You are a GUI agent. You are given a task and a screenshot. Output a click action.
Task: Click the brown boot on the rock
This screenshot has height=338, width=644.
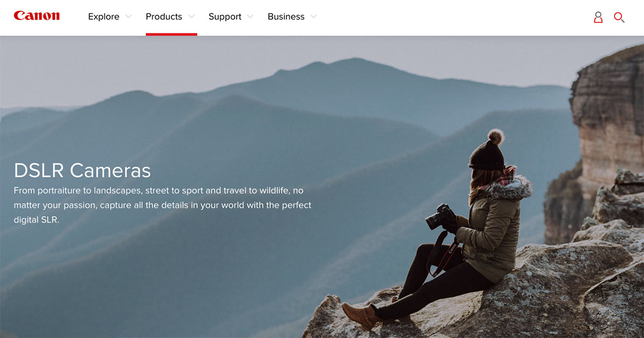(x=361, y=315)
